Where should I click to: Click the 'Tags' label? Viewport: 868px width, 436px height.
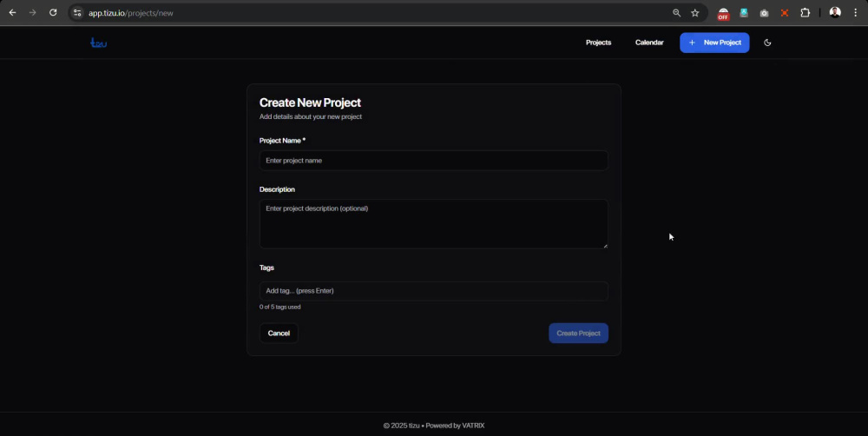click(x=266, y=268)
